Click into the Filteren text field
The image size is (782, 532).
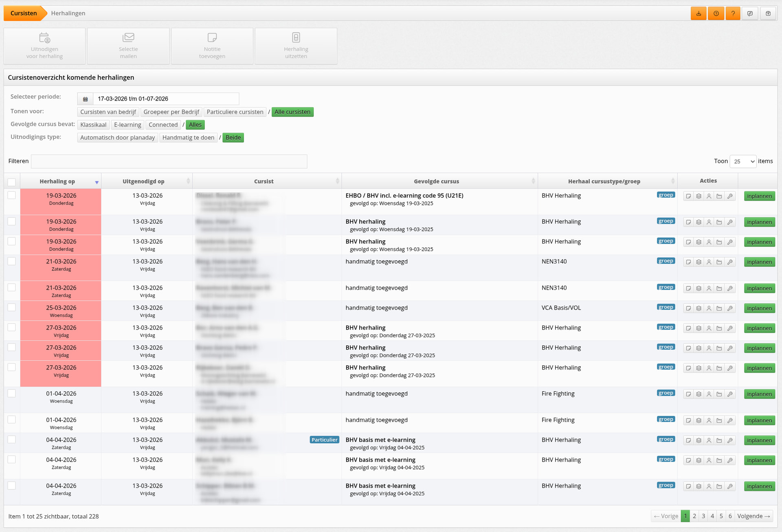[169, 161]
